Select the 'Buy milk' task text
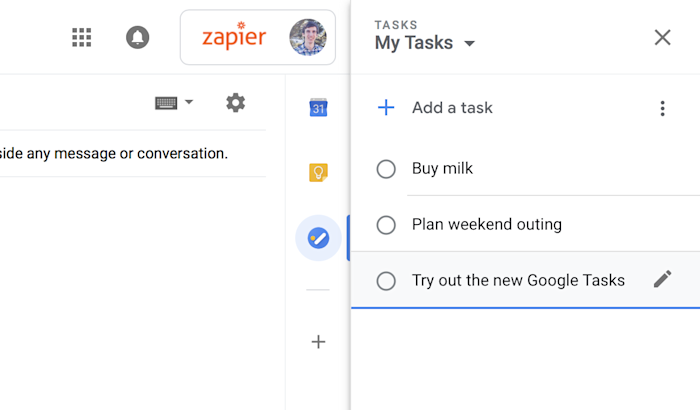Viewport: 700px width, 410px height. pos(443,169)
